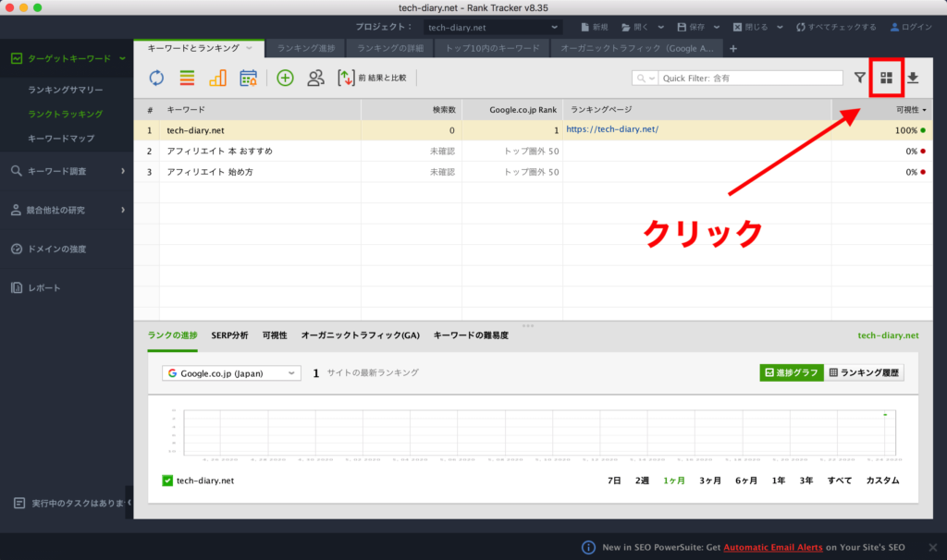This screenshot has width=947, height=560.
Task: Click the compare with previous results icon
Action: pyautogui.click(x=346, y=78)
